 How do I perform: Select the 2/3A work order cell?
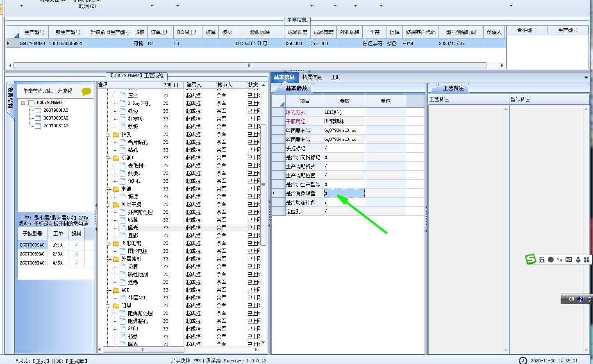pos(58,254)
